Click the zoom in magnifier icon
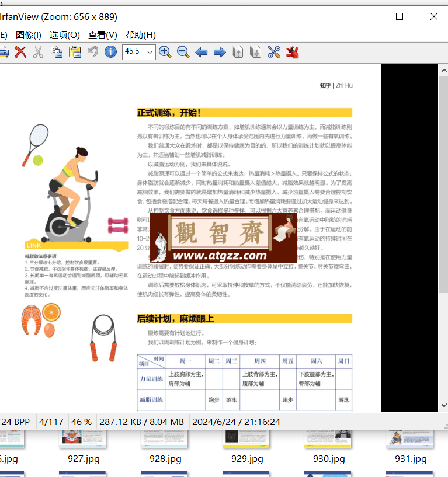Viewport: 448px width, 477px height. coord(165,52)
